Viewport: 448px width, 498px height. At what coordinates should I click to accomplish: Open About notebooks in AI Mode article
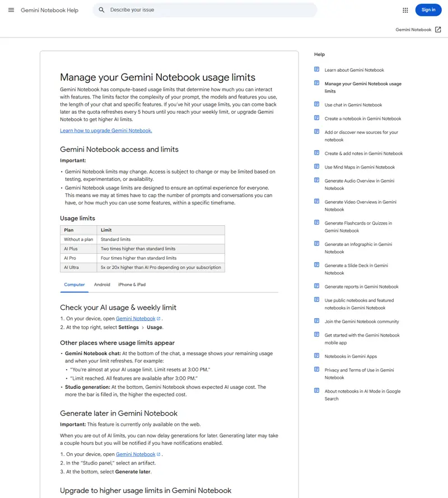pos(362,395)
